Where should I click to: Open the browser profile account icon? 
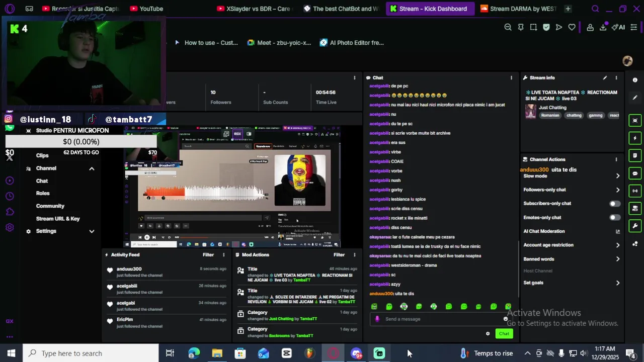tap(590, 27)
